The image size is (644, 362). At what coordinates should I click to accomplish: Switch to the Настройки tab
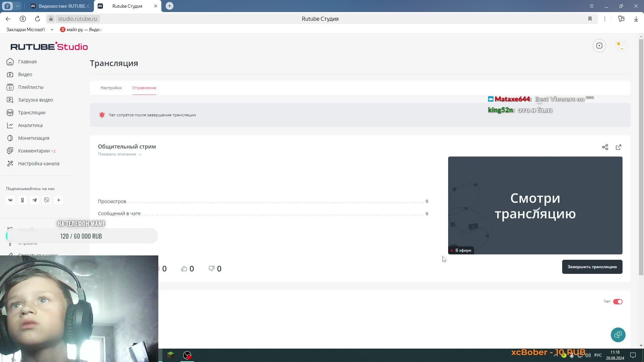pyautogui.click(x=111, y=88)
